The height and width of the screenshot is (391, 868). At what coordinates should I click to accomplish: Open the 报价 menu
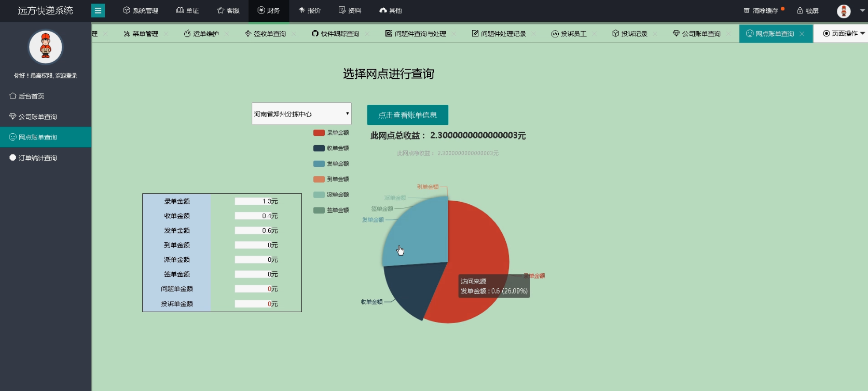(310, 10)
